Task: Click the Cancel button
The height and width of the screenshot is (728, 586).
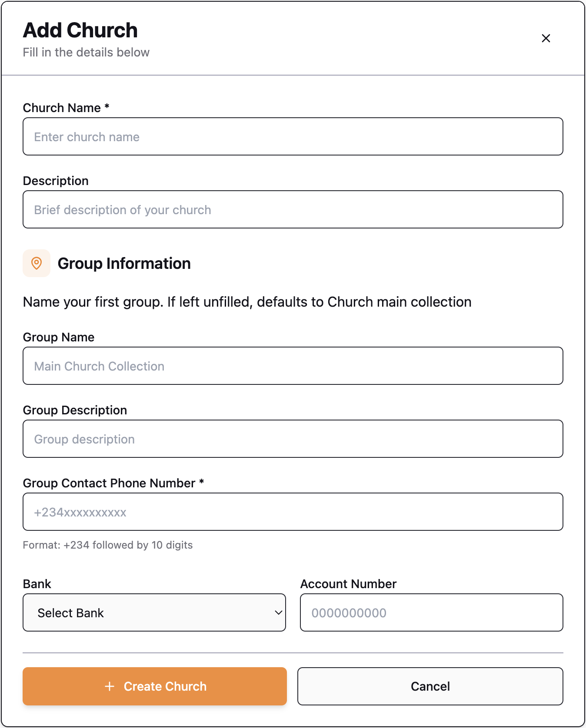Action: pos(430,686)
